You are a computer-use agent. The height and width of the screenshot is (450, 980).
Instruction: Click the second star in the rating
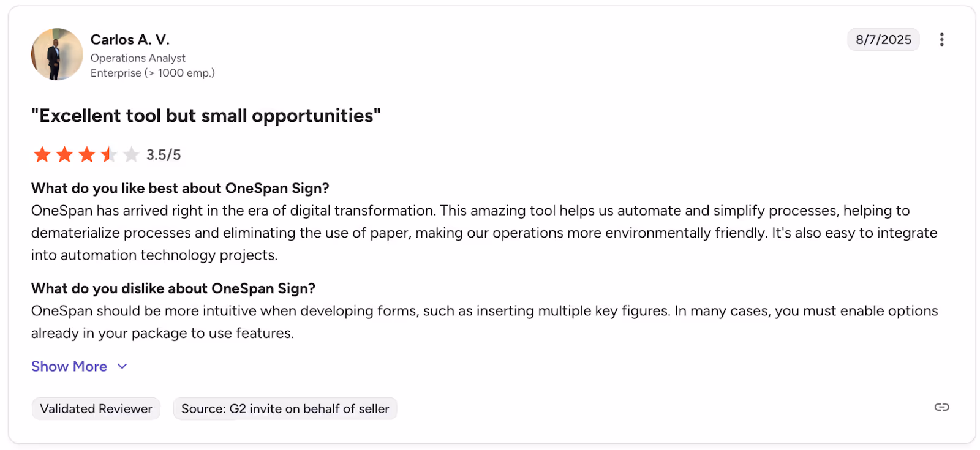(x=64, y=154)
